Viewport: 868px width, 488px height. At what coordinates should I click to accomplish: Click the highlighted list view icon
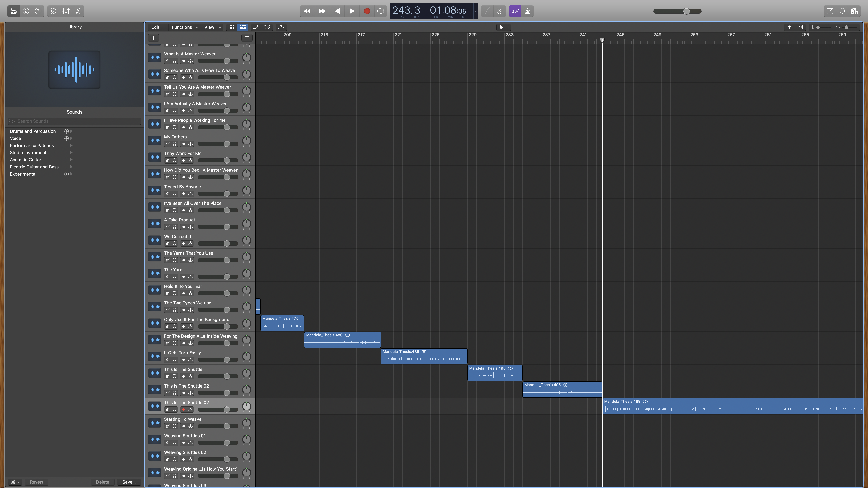tap(243, 27)
